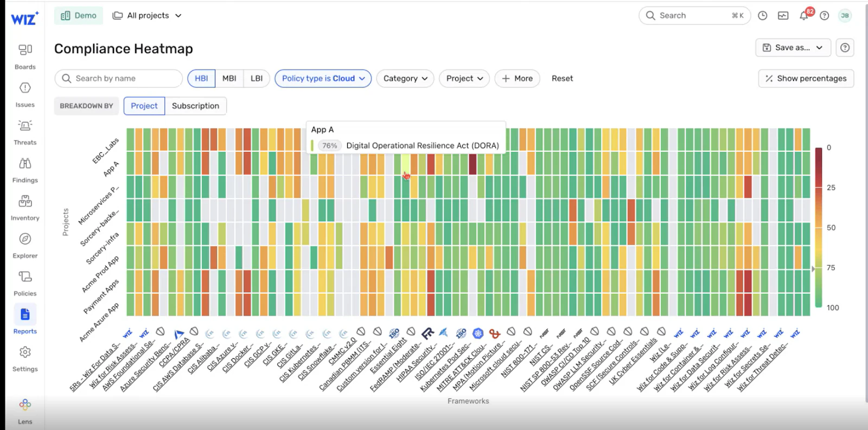Viewport: 868px width, 430px height.
Task: Click the Wiz for Threat Detection icon
Action: pos(795,333)
